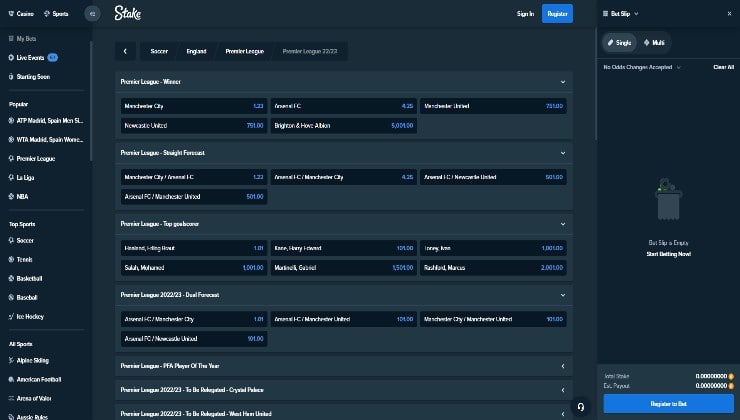Select NBA in sidebar

[18, 196]
